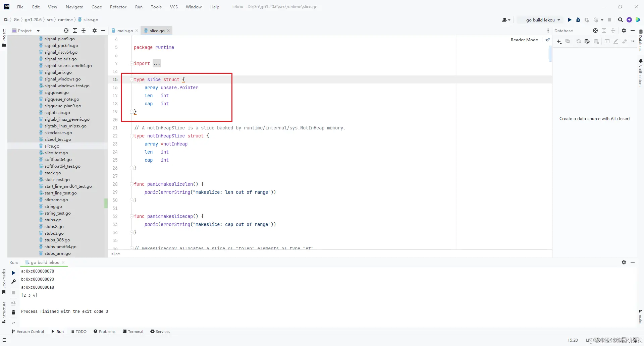Open the TODO tool window
The width and height of the screenshot is (644, 346).
pos(78,332)
